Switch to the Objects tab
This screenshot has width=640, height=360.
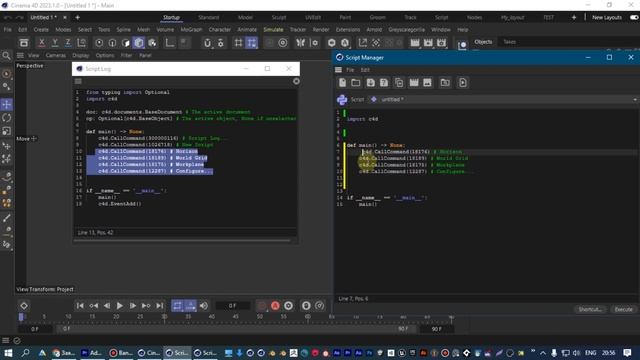483,42
